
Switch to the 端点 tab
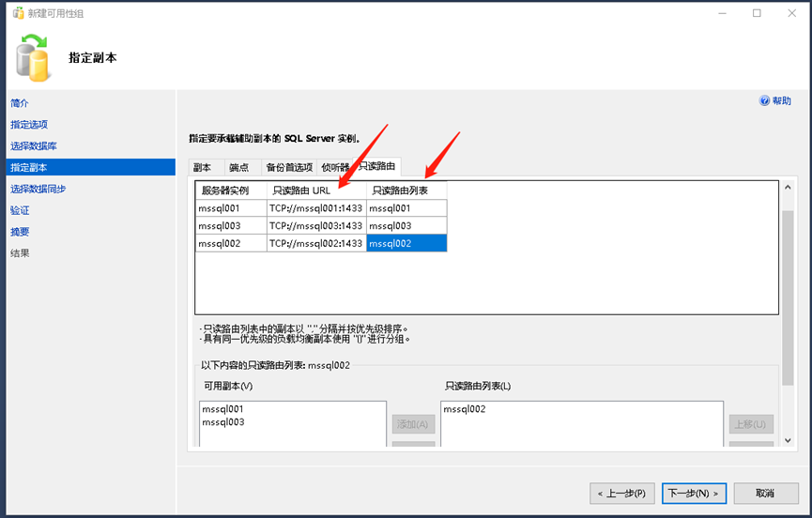(x=242, y=167)
